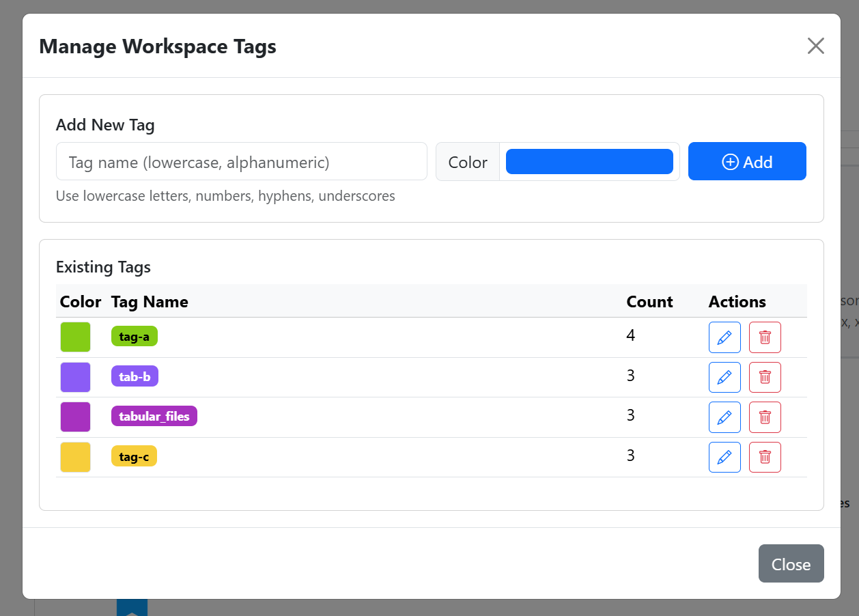This screenshot has height=616, width=859.
Task: Click the tag-c badge label
Action: pos(134,456)
